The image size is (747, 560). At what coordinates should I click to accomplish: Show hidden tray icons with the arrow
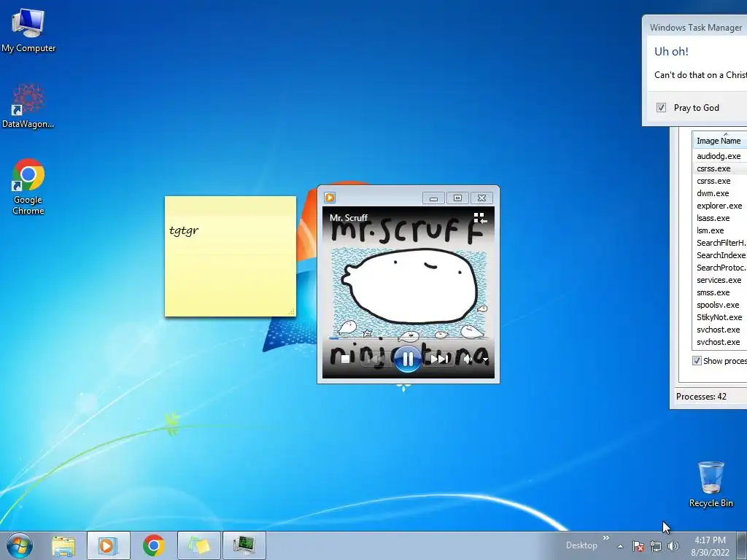(620, 546)
